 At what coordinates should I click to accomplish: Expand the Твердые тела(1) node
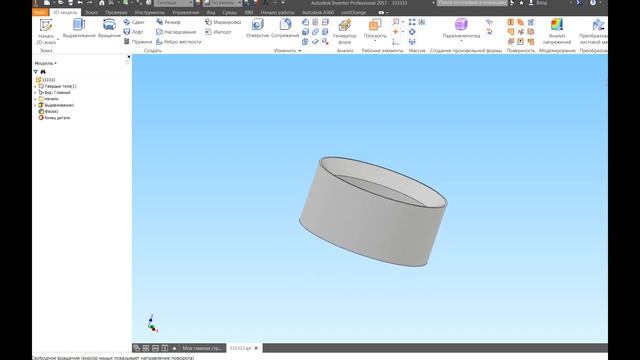(x=35, y=87)
